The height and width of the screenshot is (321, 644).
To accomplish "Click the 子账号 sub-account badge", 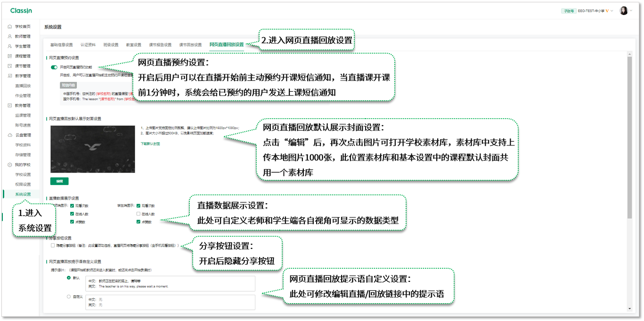I will 569,11.
